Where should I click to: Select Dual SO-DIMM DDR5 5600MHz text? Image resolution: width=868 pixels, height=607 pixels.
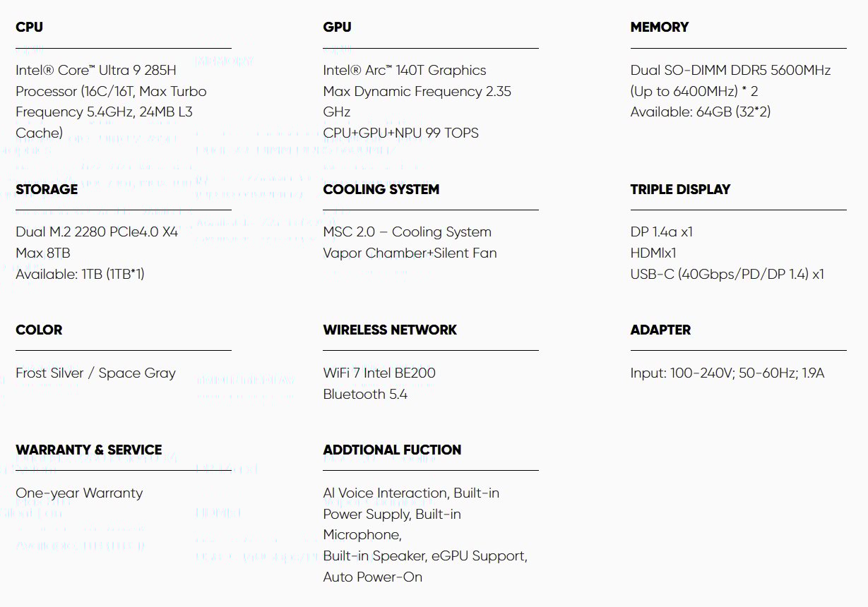coord(730,70)
